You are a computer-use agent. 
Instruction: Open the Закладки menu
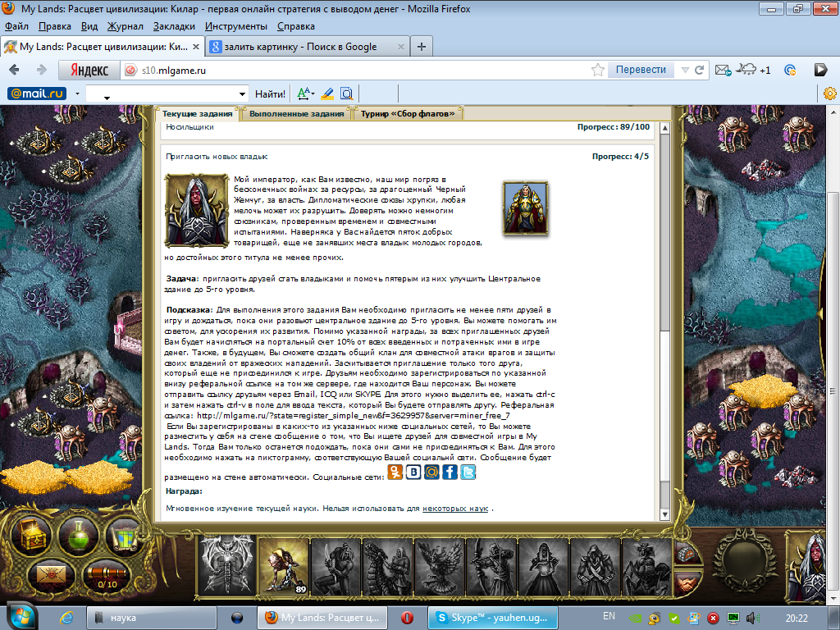coord(174,26)
